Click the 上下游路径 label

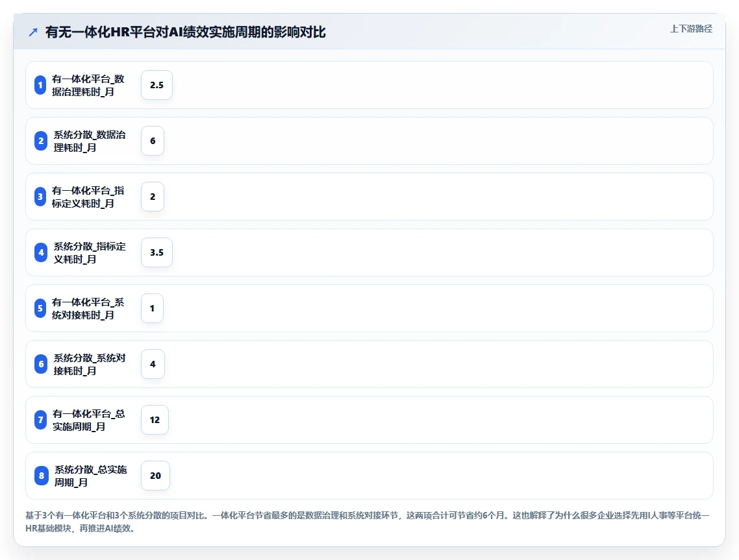[691, 29]
